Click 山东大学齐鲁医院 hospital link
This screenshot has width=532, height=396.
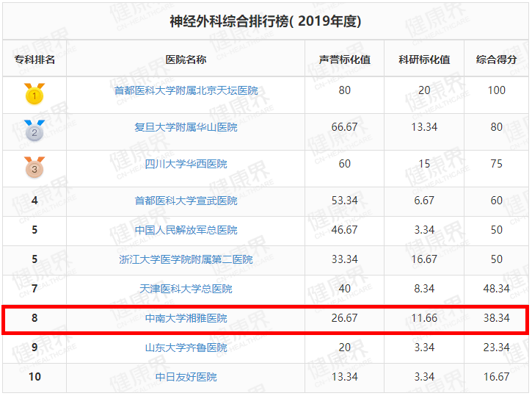(186, 348)
